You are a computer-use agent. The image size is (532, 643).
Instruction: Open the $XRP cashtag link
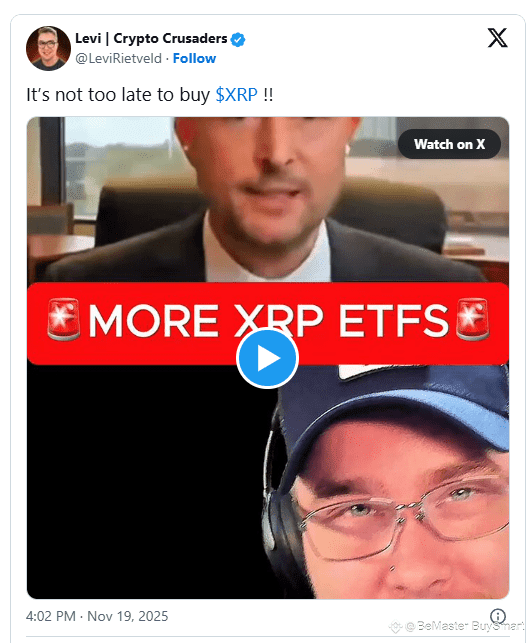pyautogui.click(x=236, y=95)
